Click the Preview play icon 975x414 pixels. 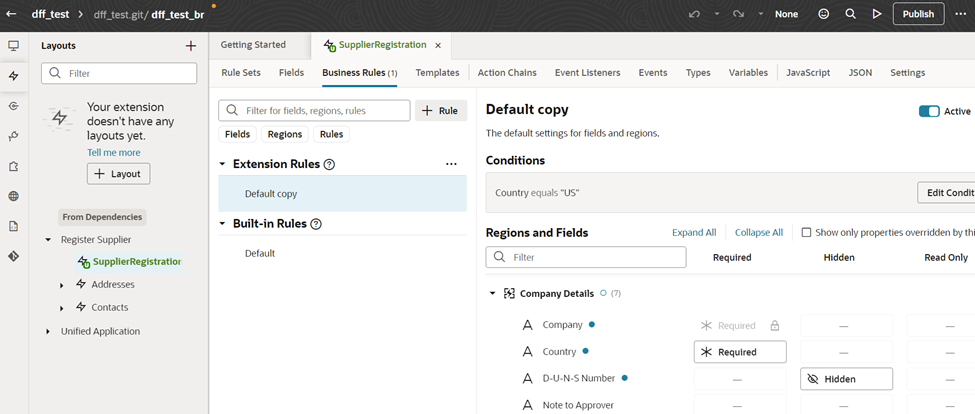click(877, 14)
